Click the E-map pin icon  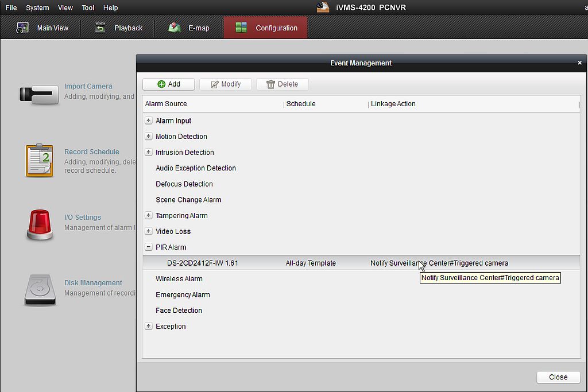click(175, 28)
